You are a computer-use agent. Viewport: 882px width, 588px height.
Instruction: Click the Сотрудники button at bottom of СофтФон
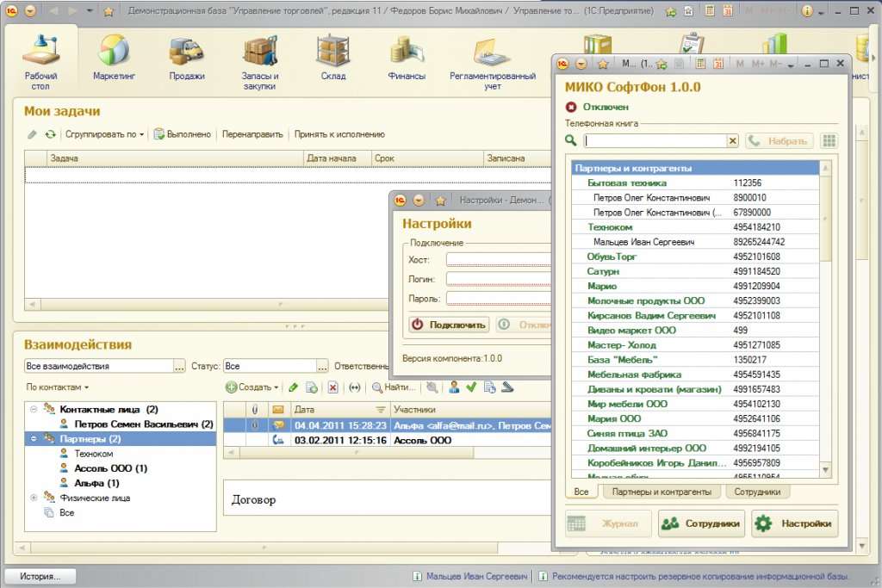pos(701,523)
